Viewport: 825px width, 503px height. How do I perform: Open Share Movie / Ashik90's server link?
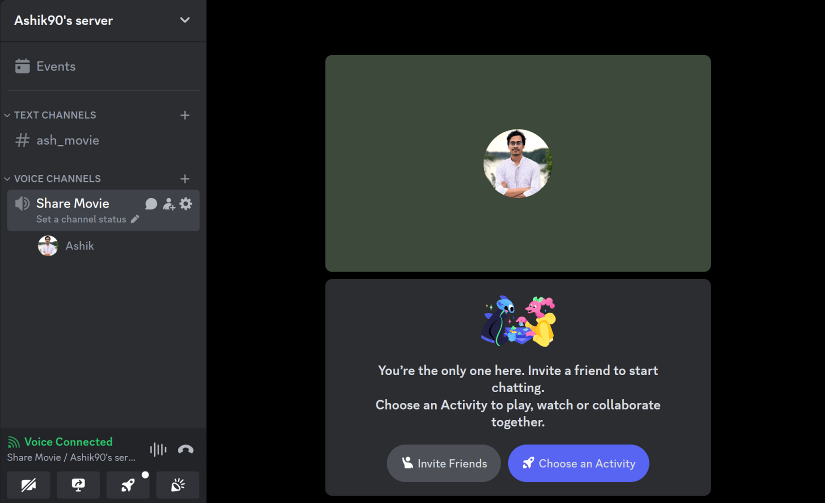71,458
